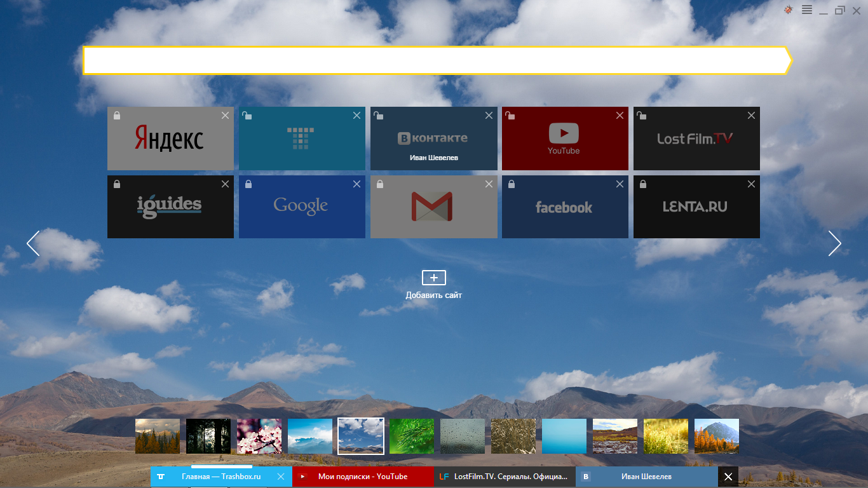Switch to Главная — Trashbox.ru tab

click(x=221, y=477)
